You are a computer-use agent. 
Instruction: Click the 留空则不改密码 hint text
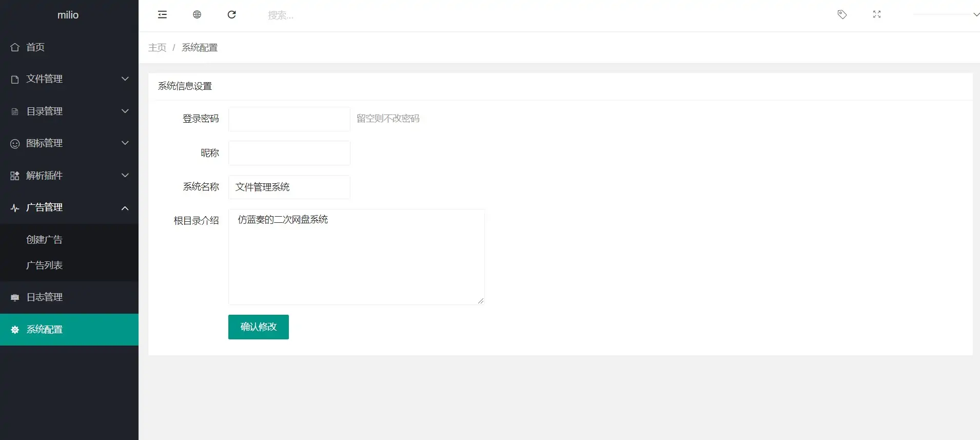(388, 119)
